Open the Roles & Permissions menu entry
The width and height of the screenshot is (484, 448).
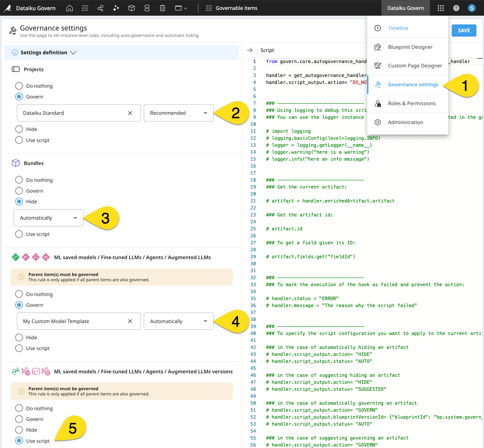(x=412, y=103)
